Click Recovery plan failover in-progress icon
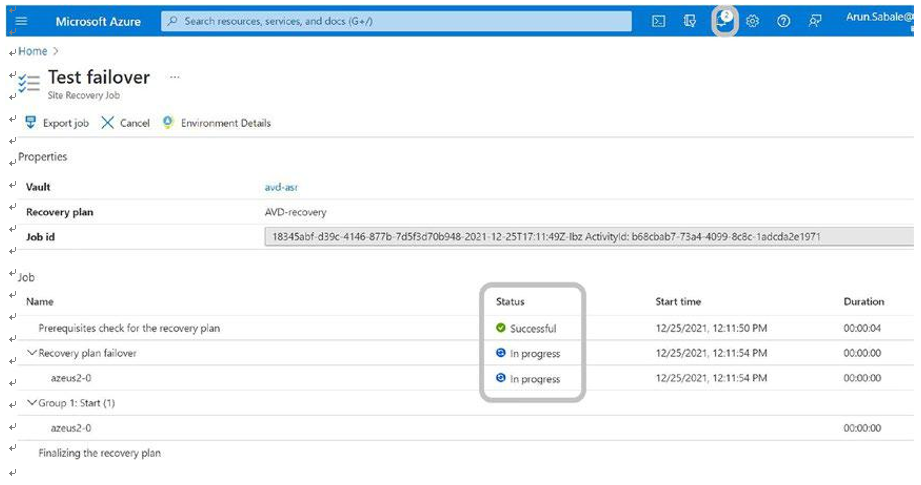The image size is (921, 485). pyautogui.click(x=500, y=353)
